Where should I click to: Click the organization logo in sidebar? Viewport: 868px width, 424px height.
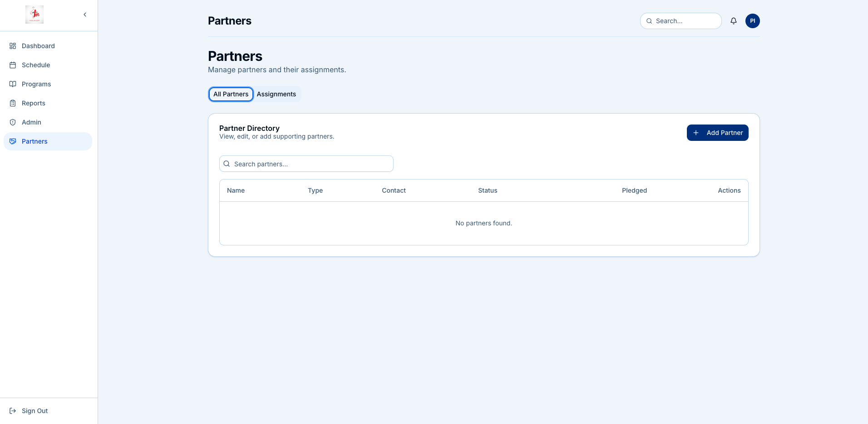tap(35, 15)
